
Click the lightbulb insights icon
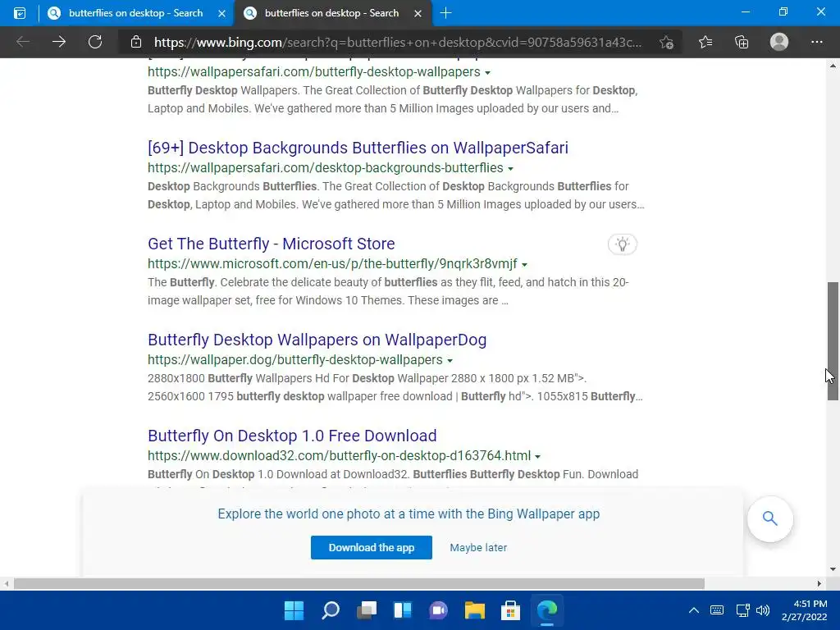(623, 244)
